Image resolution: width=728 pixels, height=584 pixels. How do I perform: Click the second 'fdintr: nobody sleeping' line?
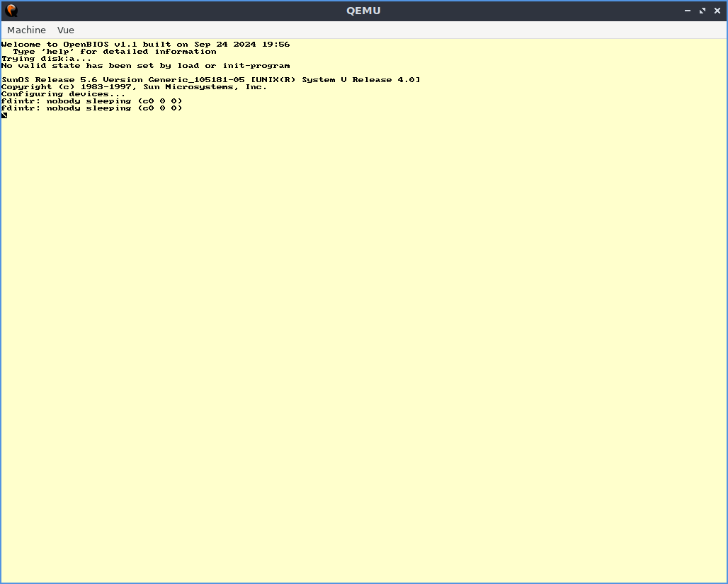tap(92, 108)
